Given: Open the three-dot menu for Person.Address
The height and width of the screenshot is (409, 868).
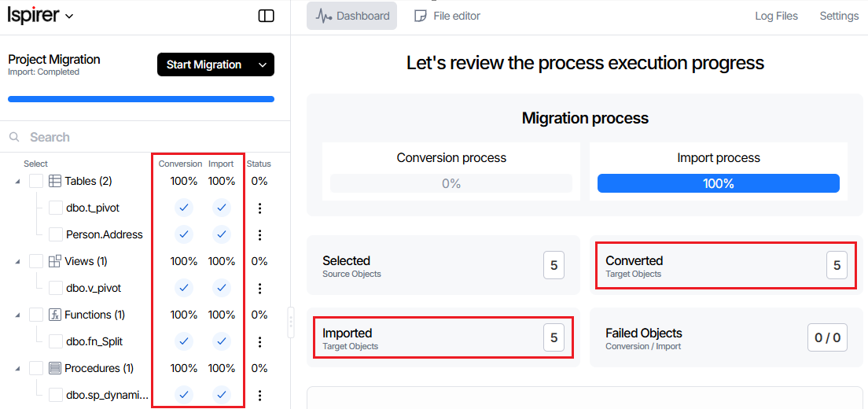Looking at the screenshot, I should pyautogui.click(x=259, y=235).
